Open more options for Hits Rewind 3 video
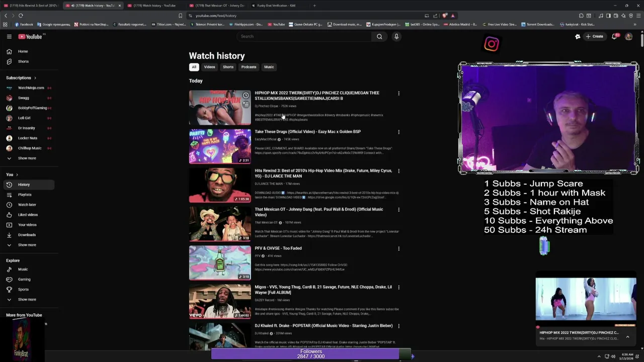This screenshot has height=362, width=644. [x=398, y=171]
